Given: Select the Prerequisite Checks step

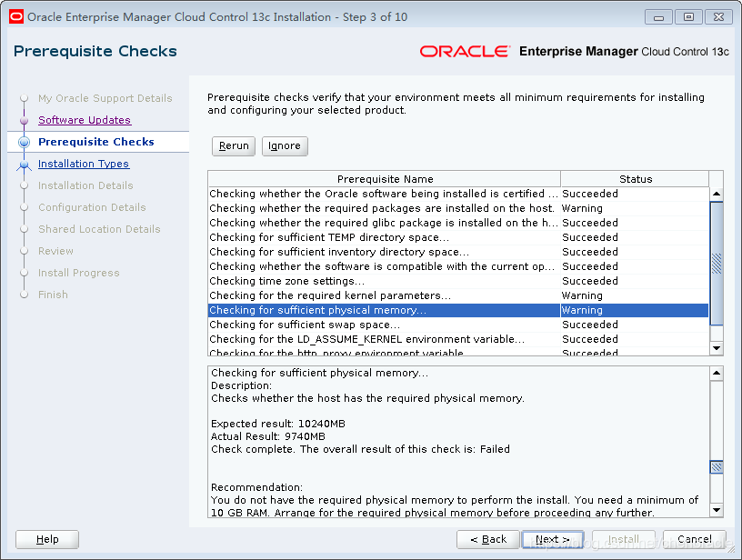Looking at the screenshot, I should coord(96,142).
